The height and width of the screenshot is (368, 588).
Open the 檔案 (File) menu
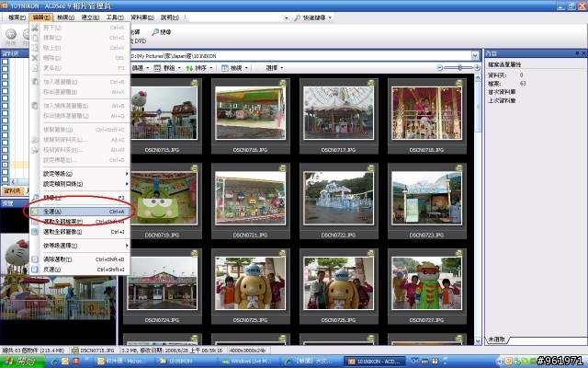tap(17, 17)
